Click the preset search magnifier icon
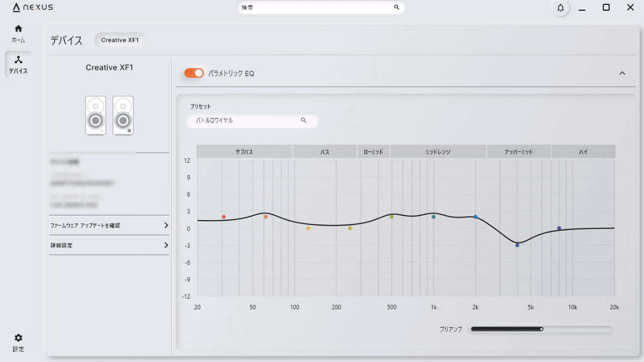644x362 pixels. click(x=303, y=120)
